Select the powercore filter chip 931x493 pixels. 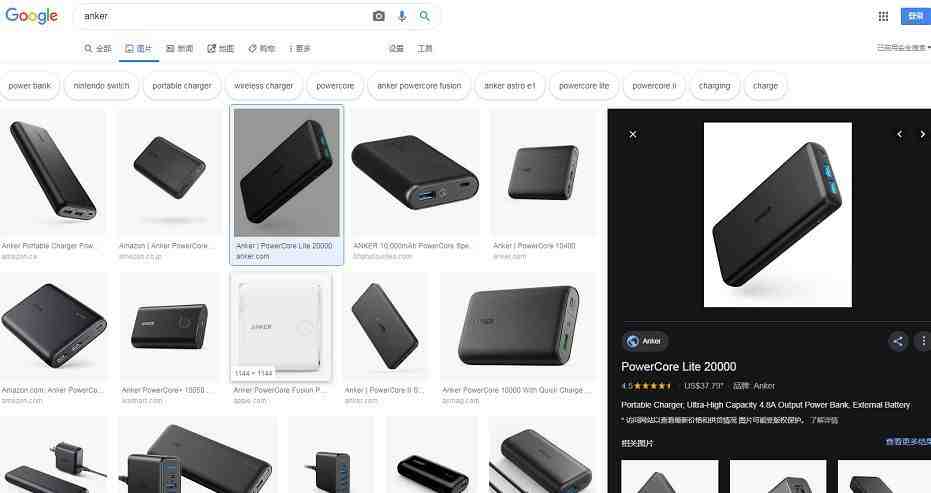click(x=335, y=86)
